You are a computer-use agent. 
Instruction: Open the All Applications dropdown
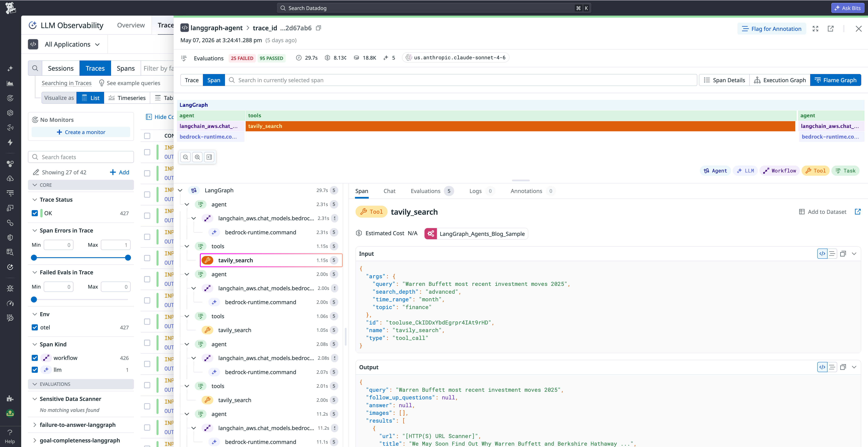[72, 44]
